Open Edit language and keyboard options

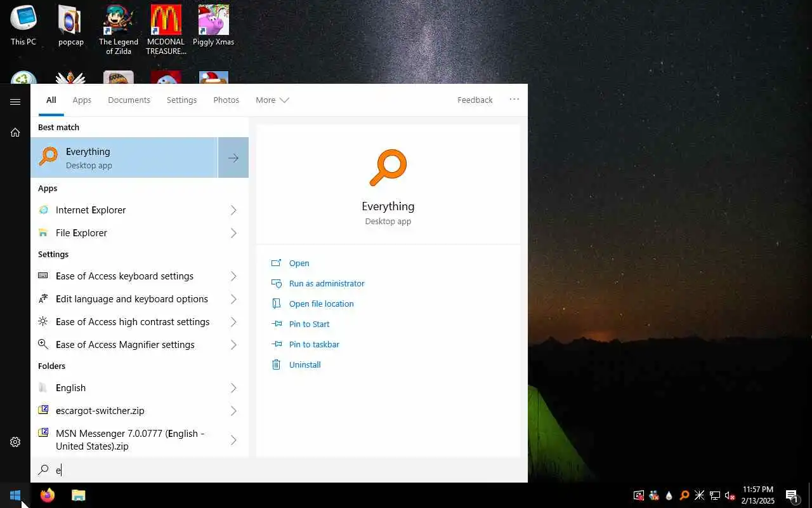click(x=124, y=299)
